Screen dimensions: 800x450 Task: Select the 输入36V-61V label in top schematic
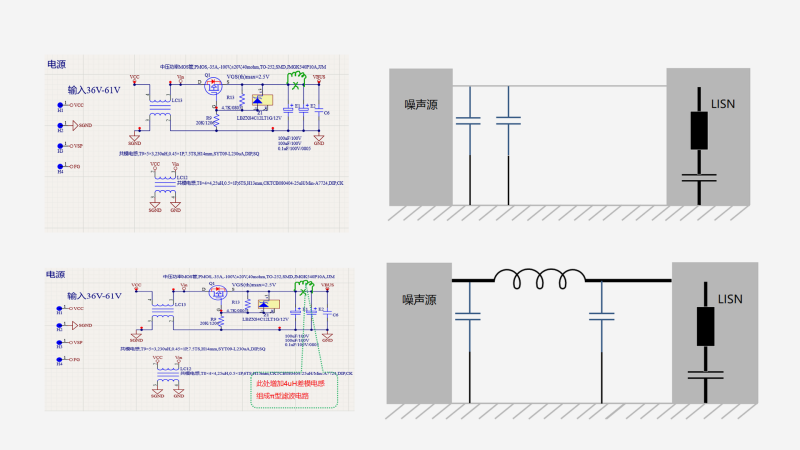coord(93,90)
